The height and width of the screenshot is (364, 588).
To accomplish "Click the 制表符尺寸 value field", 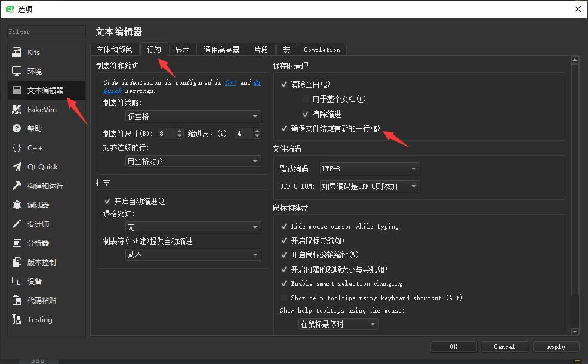I will tap(167, 134).
